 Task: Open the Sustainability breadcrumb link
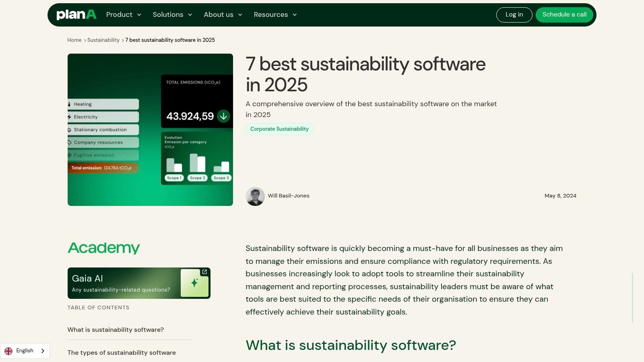click(x=103, y=40)
